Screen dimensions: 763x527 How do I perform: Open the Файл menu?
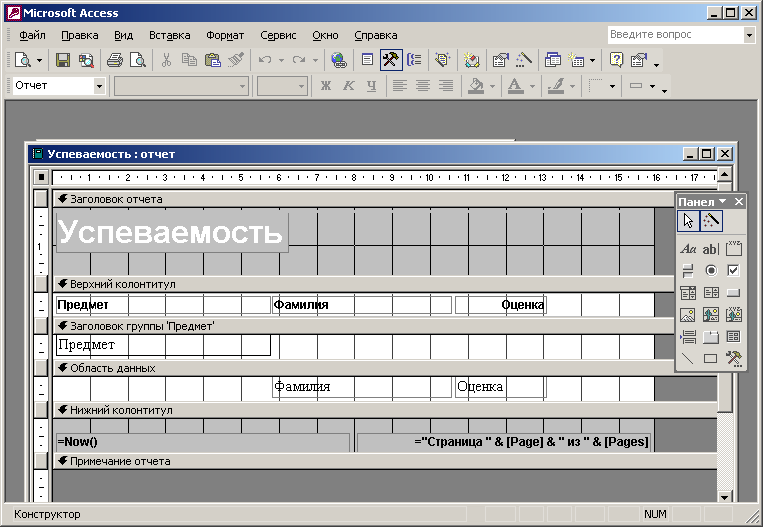(32, 35)
